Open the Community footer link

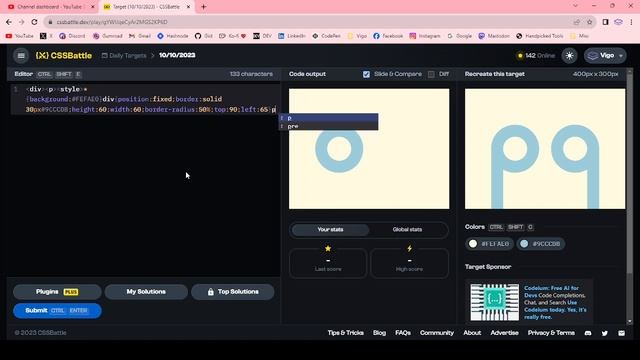(x=437, y=333)
